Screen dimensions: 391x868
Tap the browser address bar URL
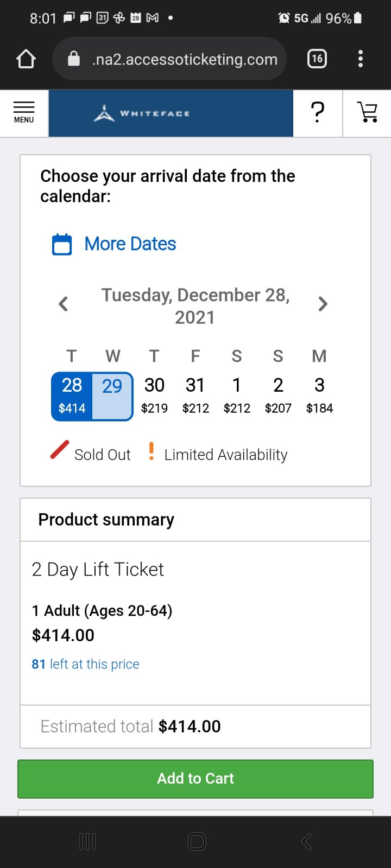pyautogui.click(x=185, y=59)
